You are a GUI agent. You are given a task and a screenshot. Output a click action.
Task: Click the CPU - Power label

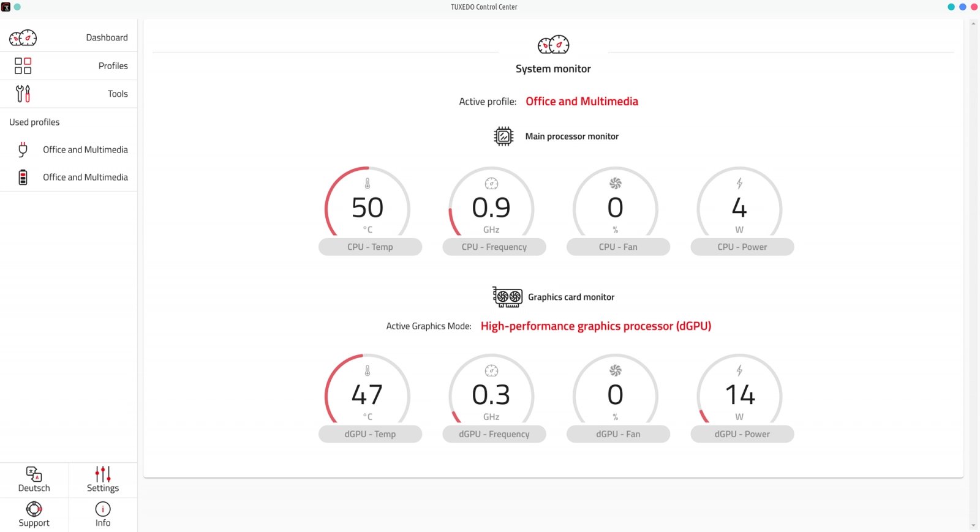(742, 247)
